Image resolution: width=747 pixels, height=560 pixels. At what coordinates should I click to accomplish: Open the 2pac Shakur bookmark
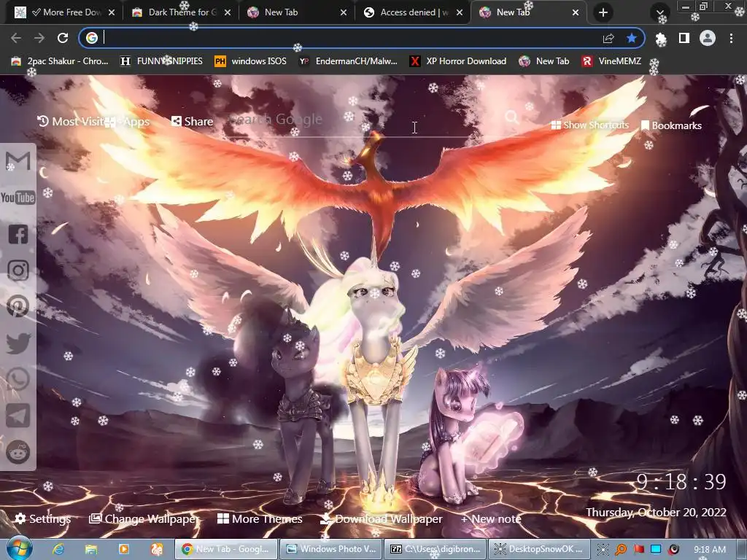tap(60, 61)
